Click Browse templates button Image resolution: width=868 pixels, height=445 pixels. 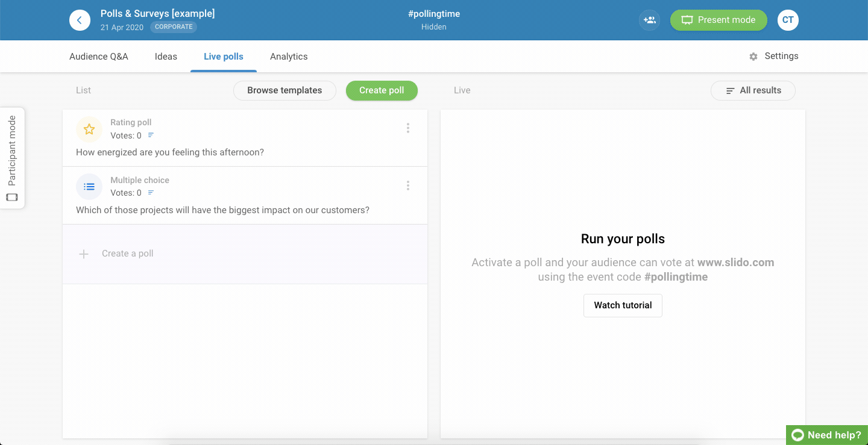(285, 90)
